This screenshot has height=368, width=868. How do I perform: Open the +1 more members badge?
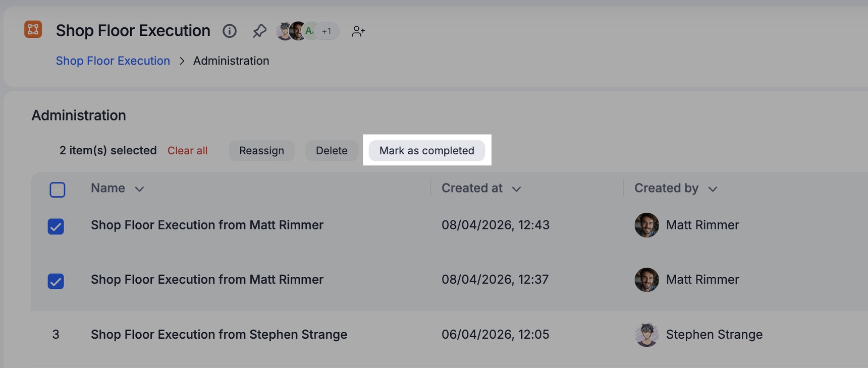[x=327, y=31]
